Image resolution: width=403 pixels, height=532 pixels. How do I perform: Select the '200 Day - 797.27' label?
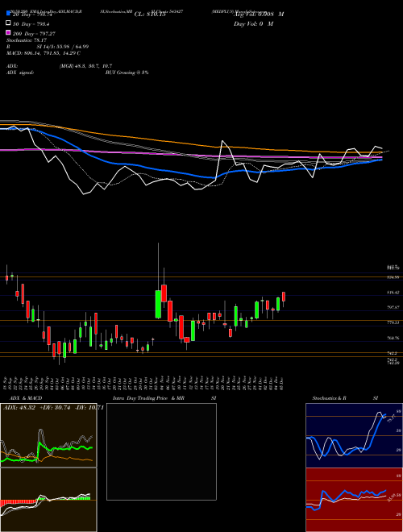pos(34,34)
